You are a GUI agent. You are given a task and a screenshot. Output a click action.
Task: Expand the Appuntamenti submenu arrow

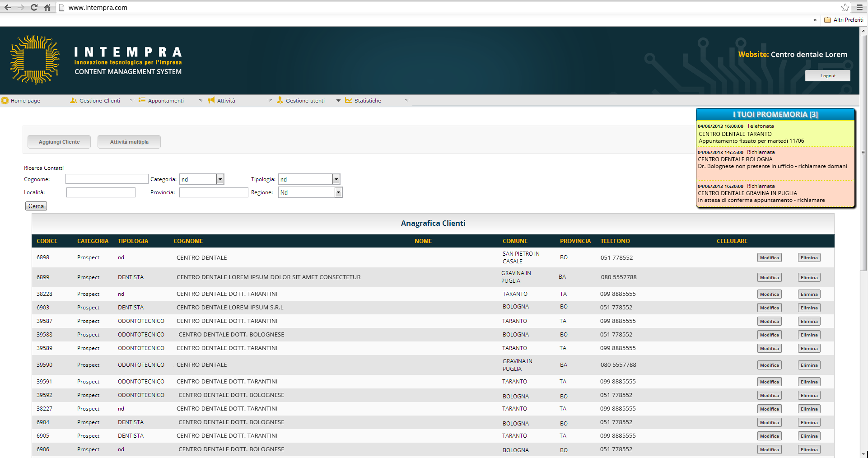coord(201,101)
